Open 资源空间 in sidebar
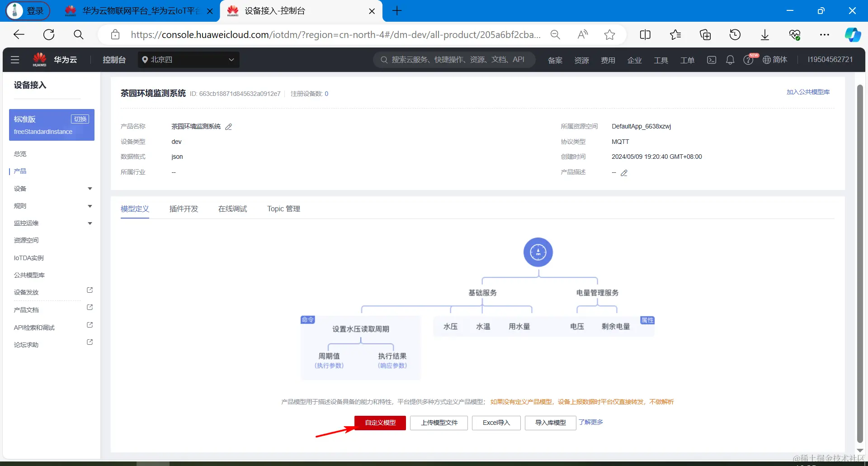 pos(26,240)
